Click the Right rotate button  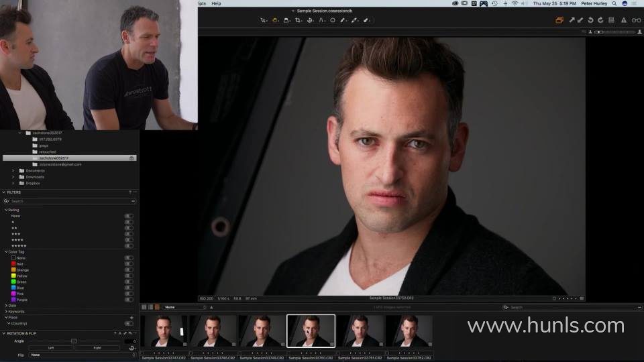point(97,348)
